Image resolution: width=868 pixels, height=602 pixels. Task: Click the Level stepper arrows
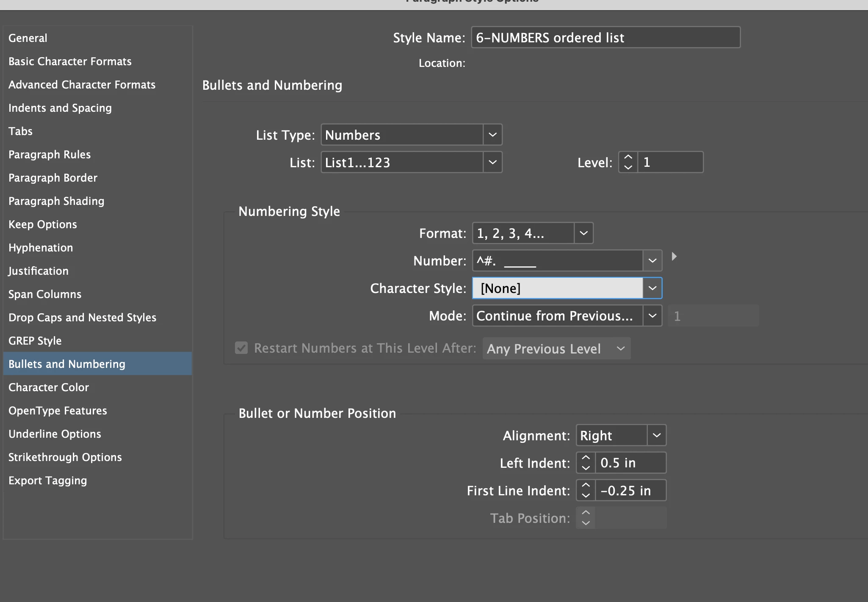[x=628, y=162]
